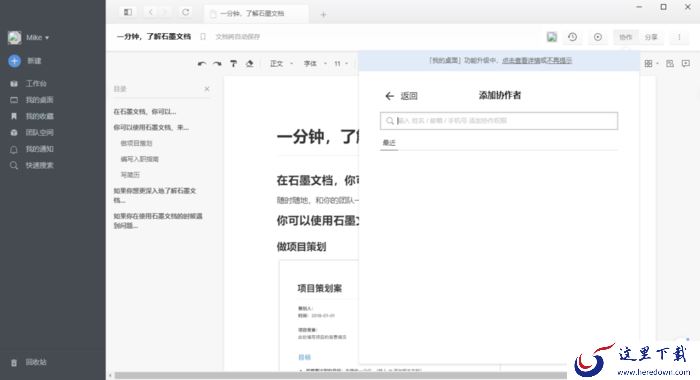
Task: Click the 做项目策划 heading in the document
Action: click(x=301, y=246)
